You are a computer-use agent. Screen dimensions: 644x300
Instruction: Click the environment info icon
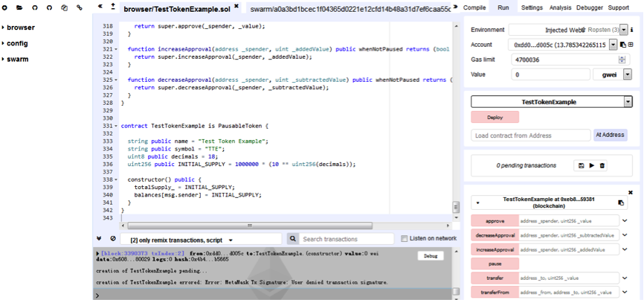click(631, 30)
